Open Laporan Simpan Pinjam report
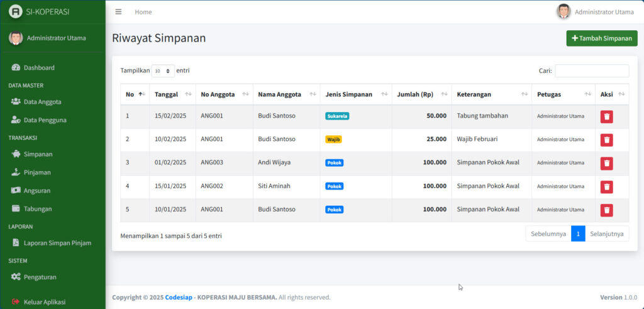644x309 pixels. pos(57,242)
